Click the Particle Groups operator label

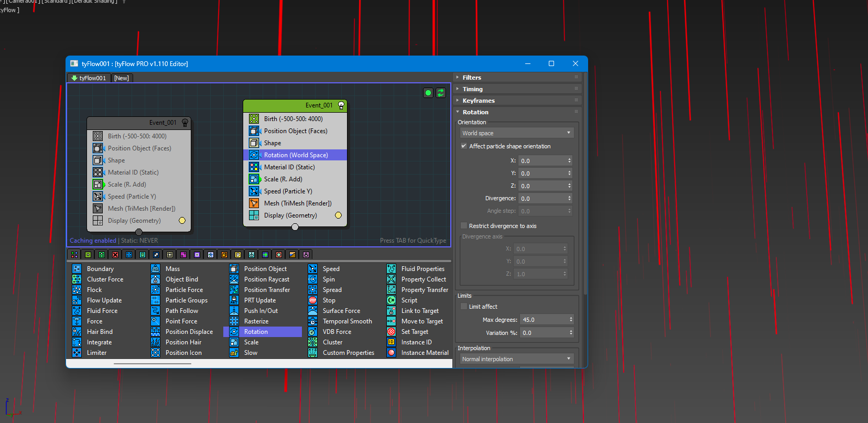tap(187, 300)
